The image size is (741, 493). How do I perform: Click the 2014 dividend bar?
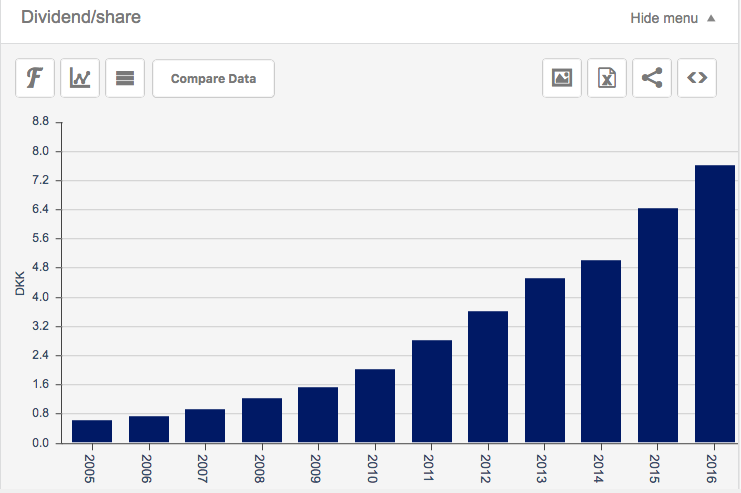point(601,351)
